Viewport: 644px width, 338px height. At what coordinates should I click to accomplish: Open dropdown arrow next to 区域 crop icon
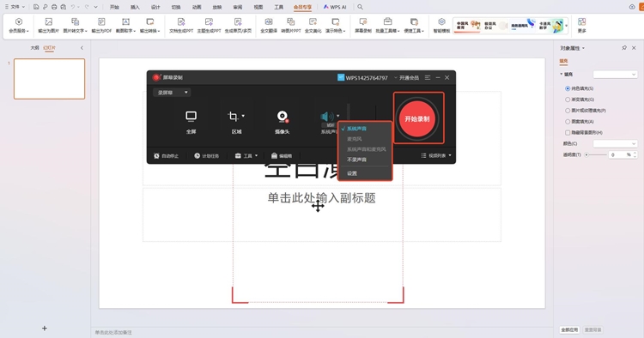pyautogui.click(x=243, y=116)
